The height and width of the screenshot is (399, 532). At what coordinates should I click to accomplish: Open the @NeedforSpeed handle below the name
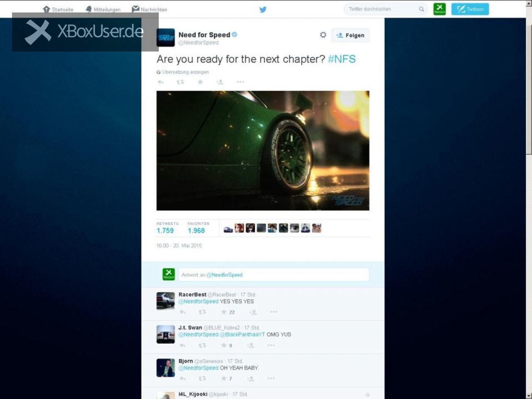(x=198, y=42)
